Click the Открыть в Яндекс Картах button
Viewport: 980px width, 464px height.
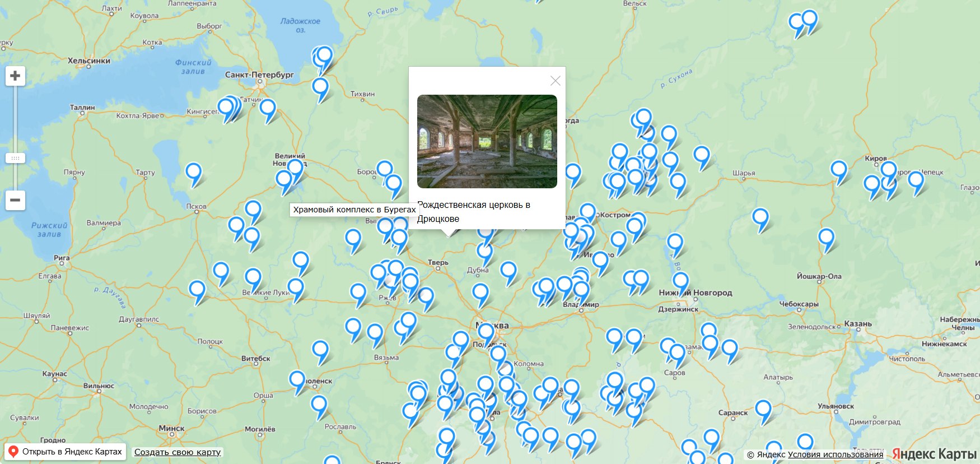(x=66, y=452)
